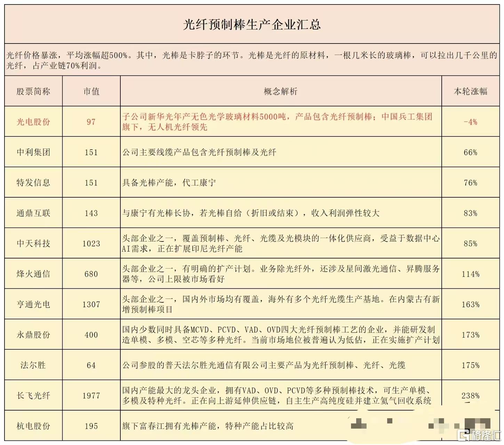Screen dimensions: 504x445
Task: Click the 中天科技 description mentioning 印尼光纤产能
Action: (281, 244)
